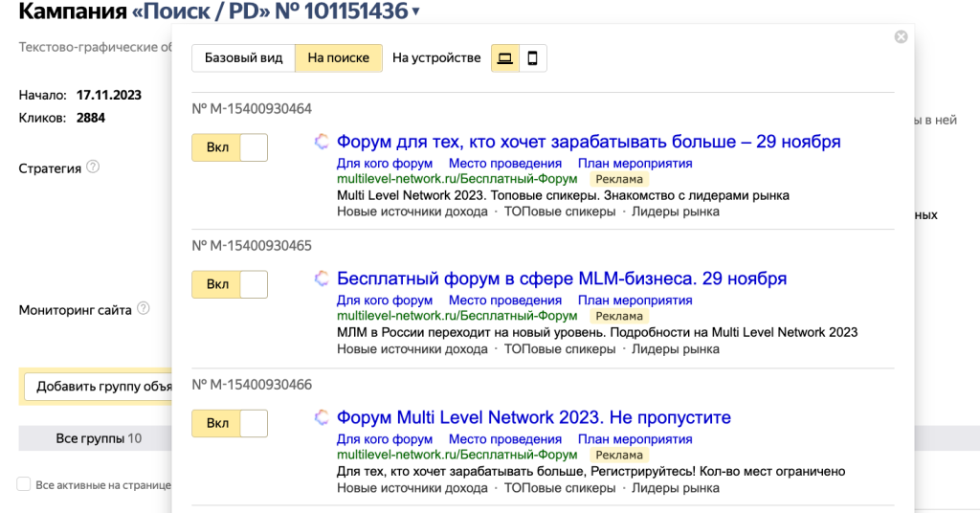Screen dimensions: 980x513
Task: Select ad number № M-15400930464
Action: pyautogui.click(x=252, y=109)
